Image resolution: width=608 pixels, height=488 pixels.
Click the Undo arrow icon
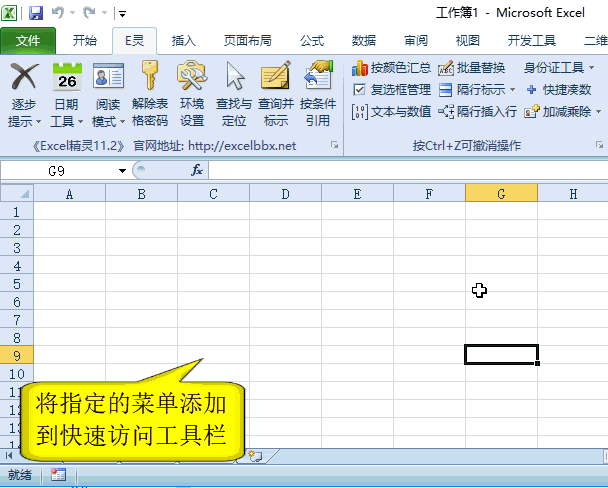pos(58,13)
